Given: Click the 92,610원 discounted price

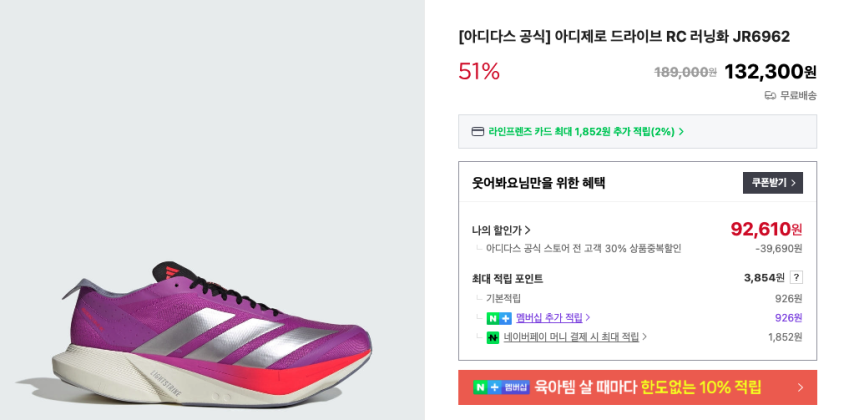Looking at the screenshot, I should tap(766, 229).
